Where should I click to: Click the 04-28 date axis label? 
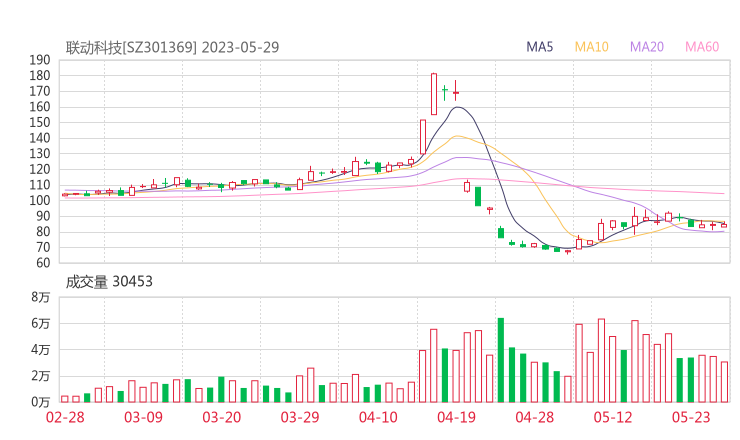pos(535,417)
